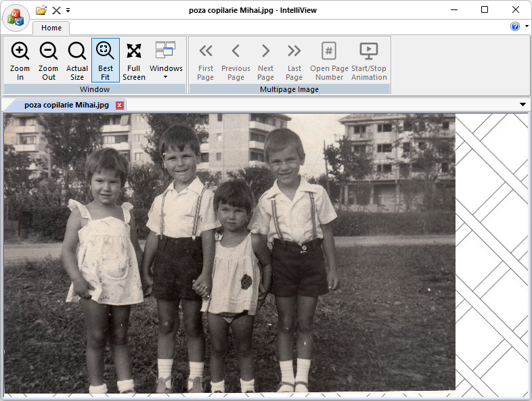Jump to Last Page
Viewport: 532px width, 401px height.
[294, 61]
